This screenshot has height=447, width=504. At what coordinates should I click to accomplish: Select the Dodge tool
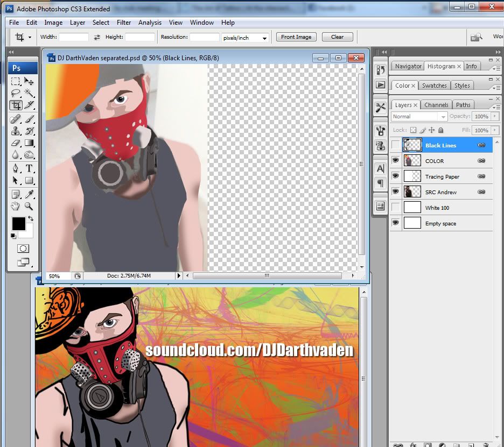click(29, 155)
